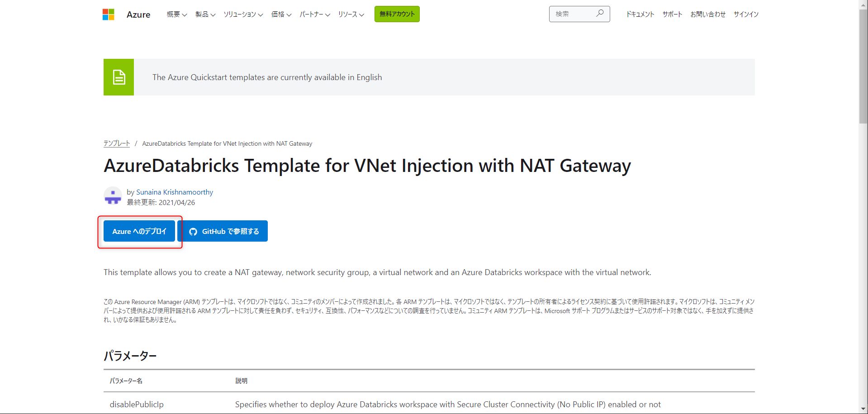
Task: Open the テンプレート breadcrumb link
Action: point(117,143)
